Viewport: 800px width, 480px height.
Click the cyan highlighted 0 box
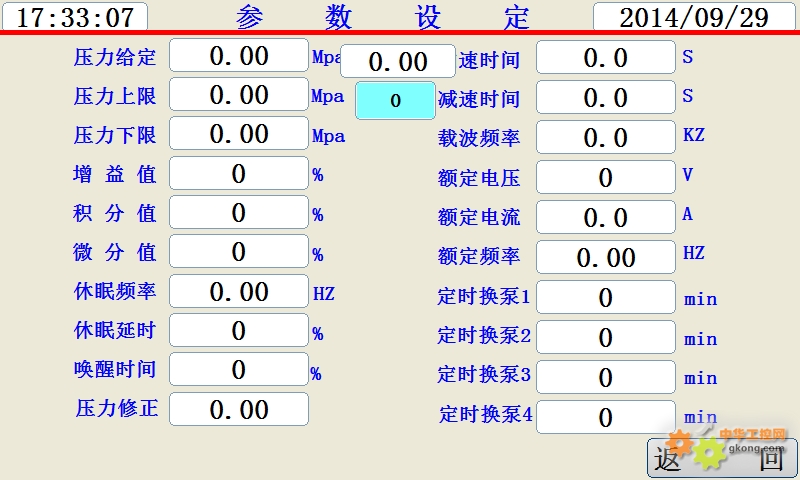point(395,101)
